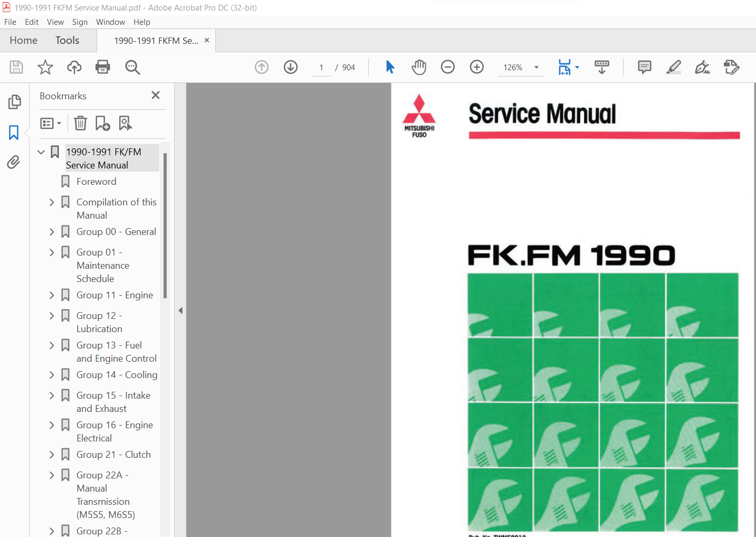756x537 pixels.
Task: Open Group 11 - Engine bookmark
Action: click(114, 295)
